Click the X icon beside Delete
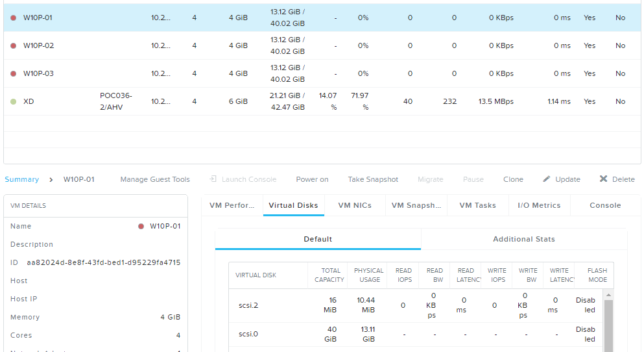644x352 pixels. [603, 179]
